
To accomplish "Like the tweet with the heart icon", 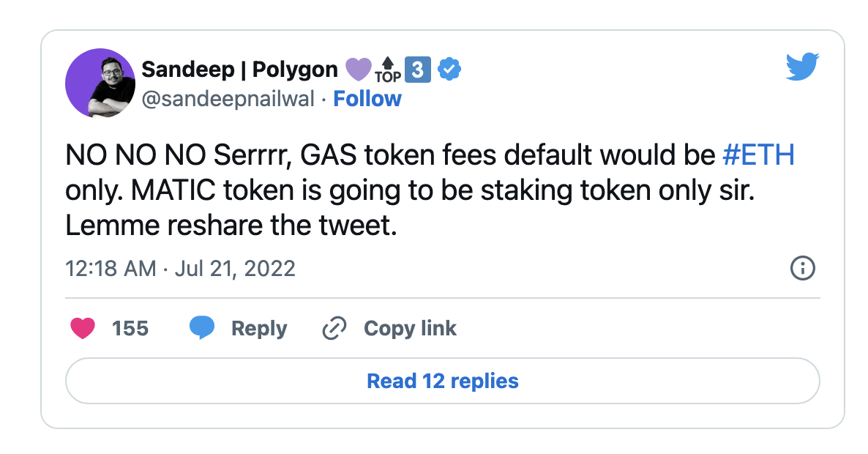I will 83,328.
